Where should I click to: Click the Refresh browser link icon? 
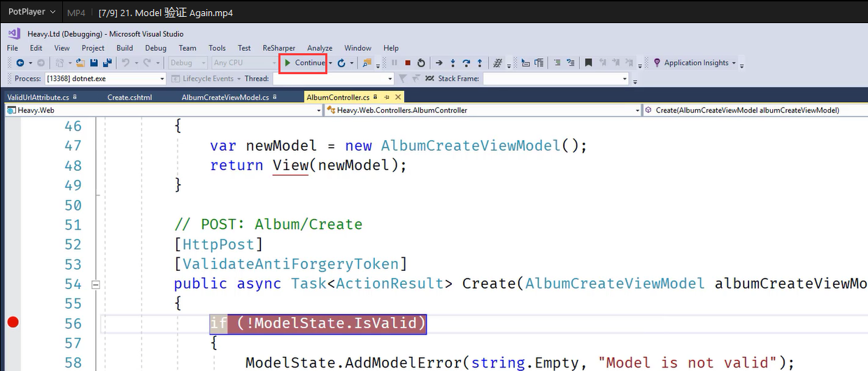click(x=341, y=63)
